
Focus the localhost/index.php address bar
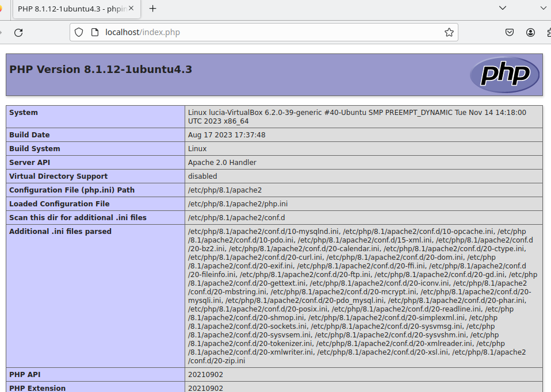pos(259,33)
